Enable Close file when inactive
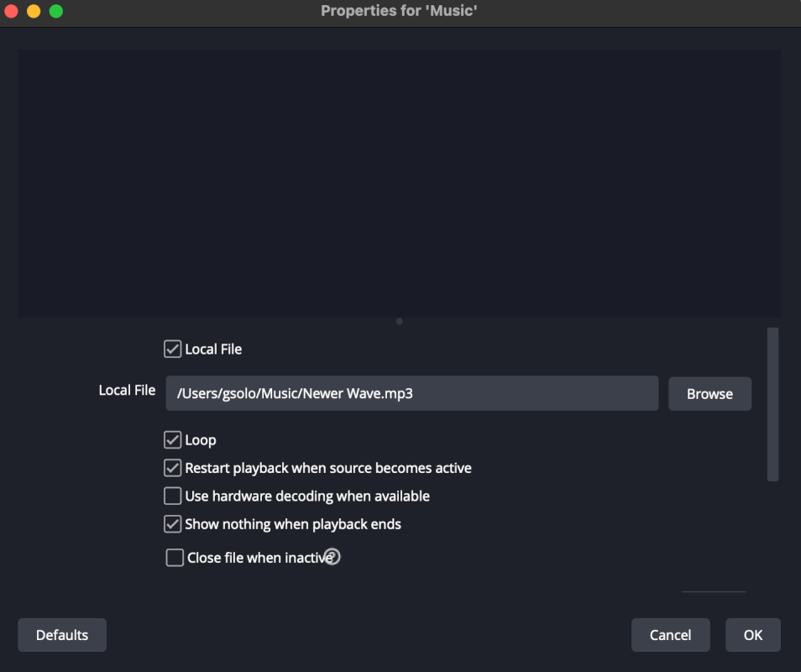The image size is (801, 672). tap(175, 558)
